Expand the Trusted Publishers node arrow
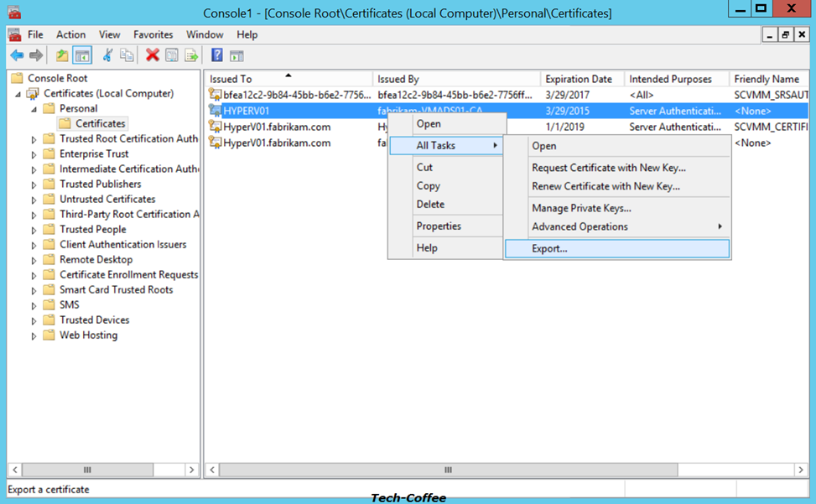816x504 pixels. pyautogui.click(x=34, y=184)
